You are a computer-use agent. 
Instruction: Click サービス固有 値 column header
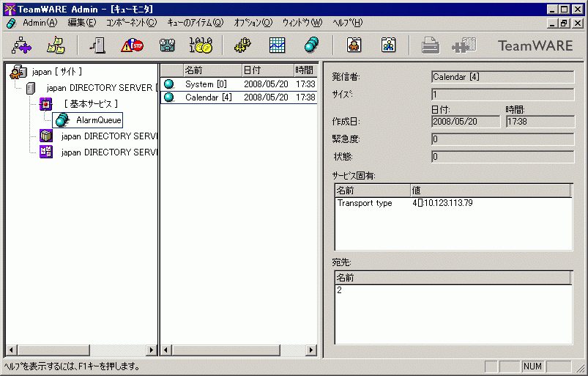click(x=491, y=191)
